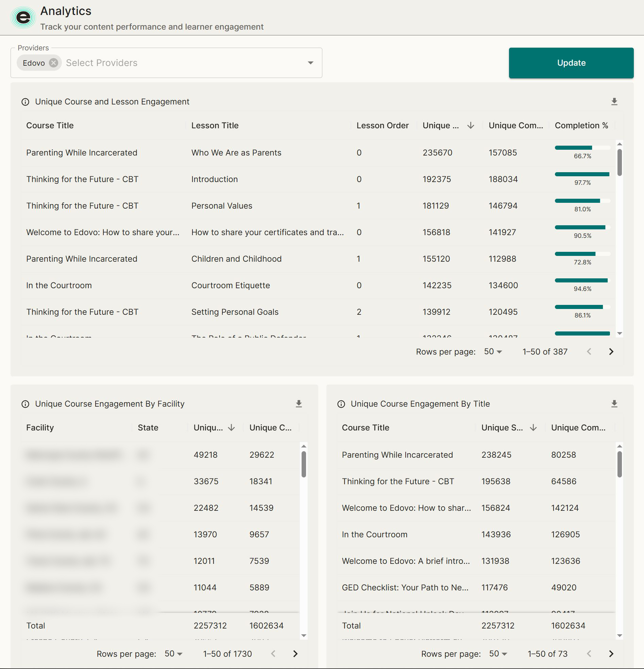Click info icon beside Unique Course and Lesson Engagement

point(25,102)
